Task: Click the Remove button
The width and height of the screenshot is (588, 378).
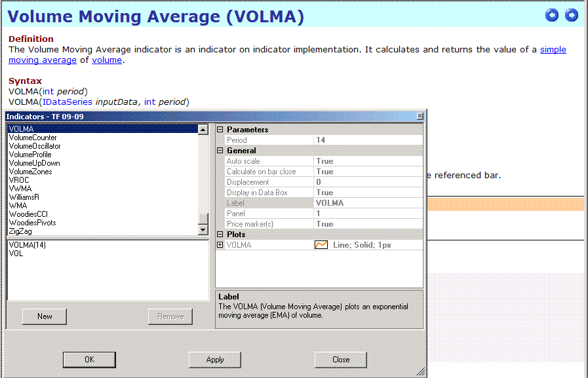Action: coord(170,316)
